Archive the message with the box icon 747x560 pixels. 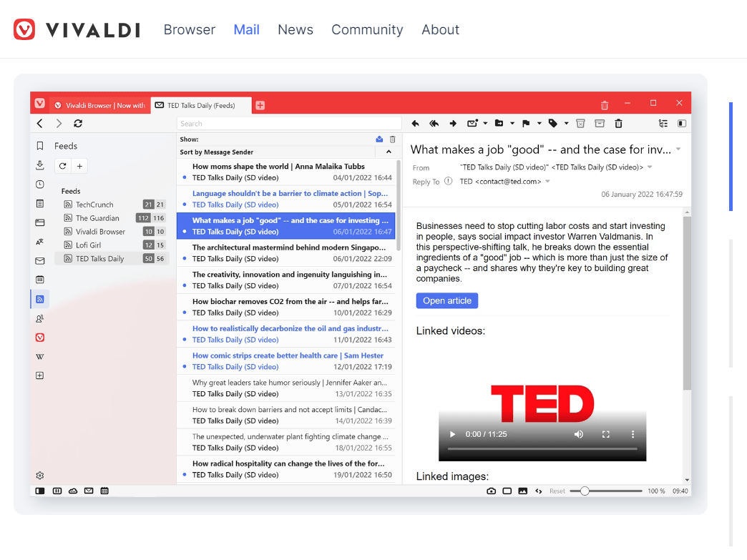600,123
